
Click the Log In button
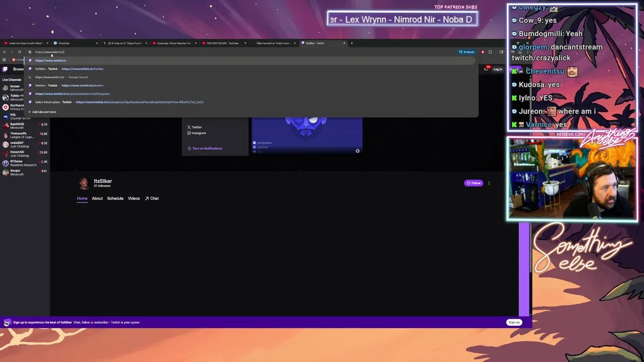[x=498, y=69]
